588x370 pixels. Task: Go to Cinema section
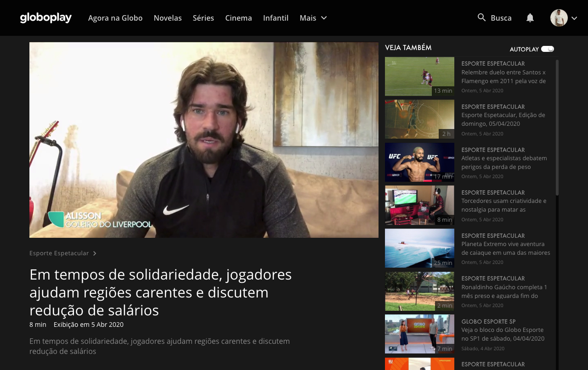tap(238, 18)
